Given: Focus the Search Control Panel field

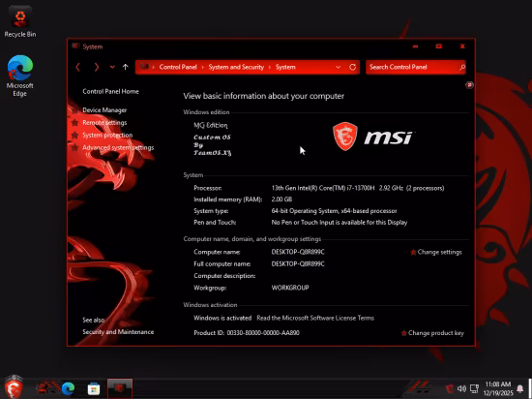Looking at the screenshot, I should 416,67.
